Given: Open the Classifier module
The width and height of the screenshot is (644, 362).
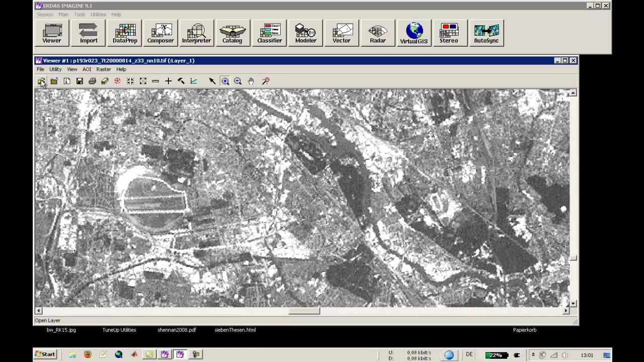Looking at the screenshot, I should (269, 33).
